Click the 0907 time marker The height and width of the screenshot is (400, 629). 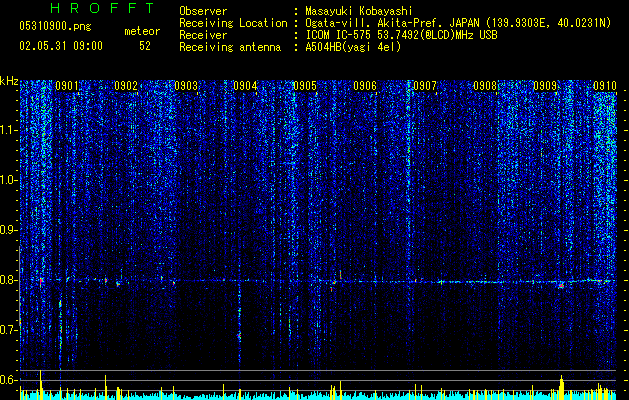[x=425, y=86]
